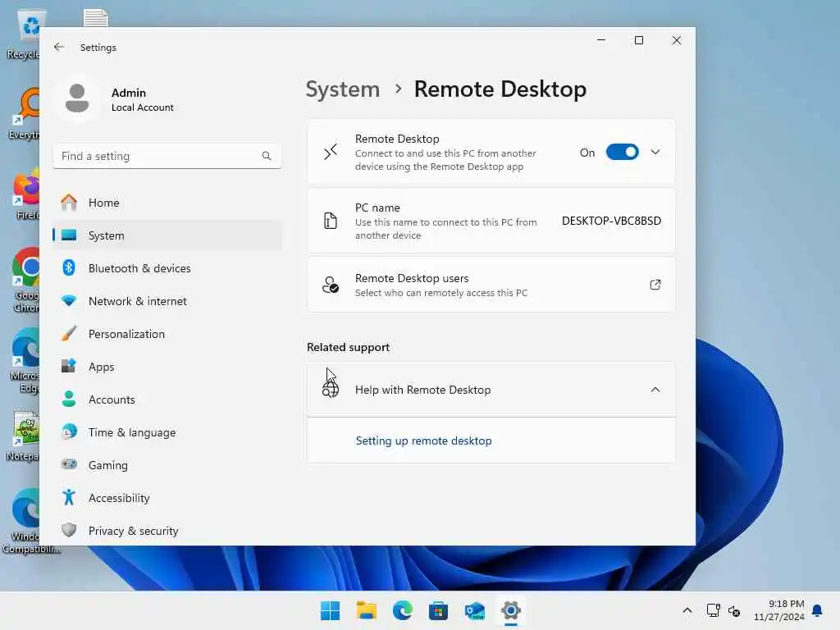Open Microsoft Store from the taskbar
Viewport: 840px width, 630px height.
(438, 610)
